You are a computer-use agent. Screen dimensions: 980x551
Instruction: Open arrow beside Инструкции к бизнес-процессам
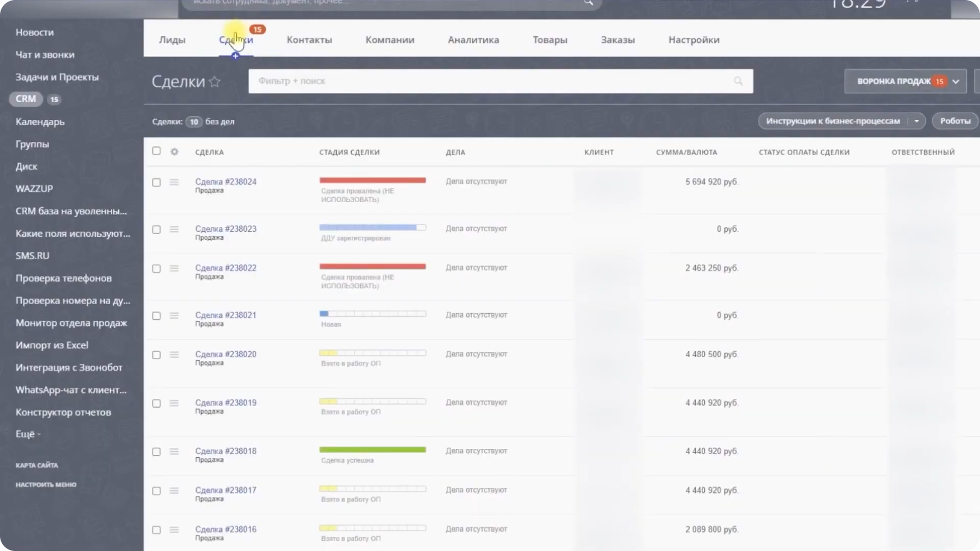916,121
